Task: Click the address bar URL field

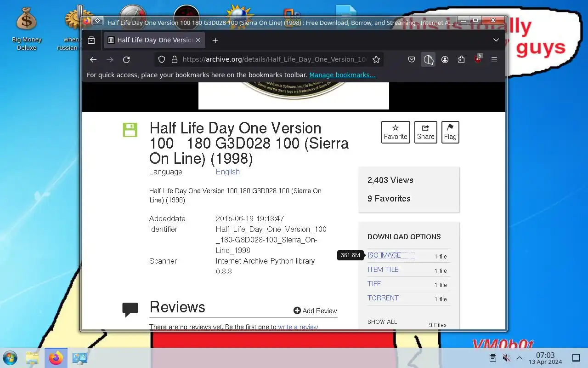Action: pos(274,59)
